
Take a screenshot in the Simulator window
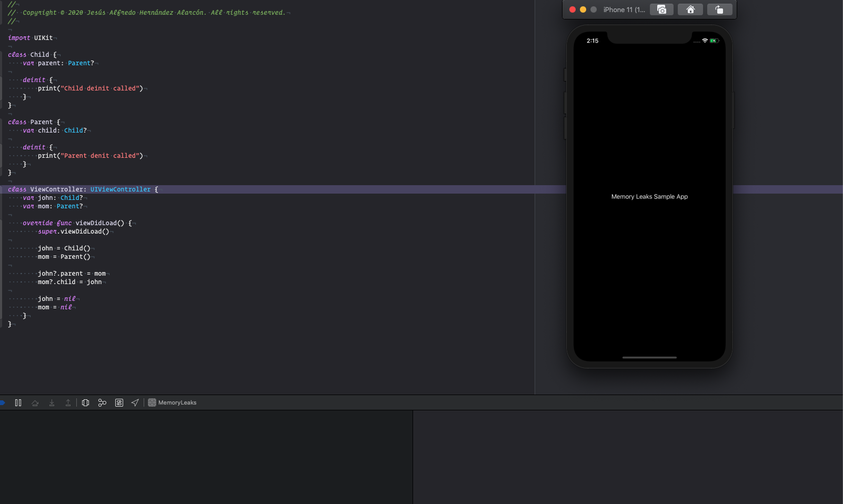click(x=661, y=9)
